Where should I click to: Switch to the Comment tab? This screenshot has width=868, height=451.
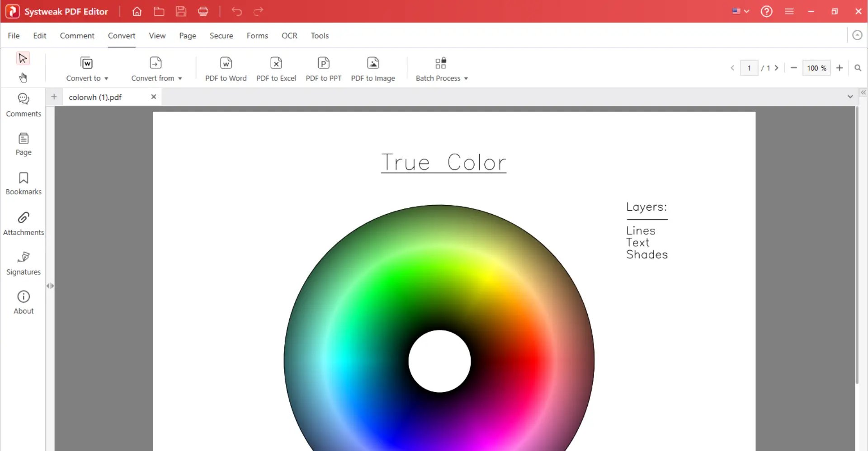click(x=77, y=36)
